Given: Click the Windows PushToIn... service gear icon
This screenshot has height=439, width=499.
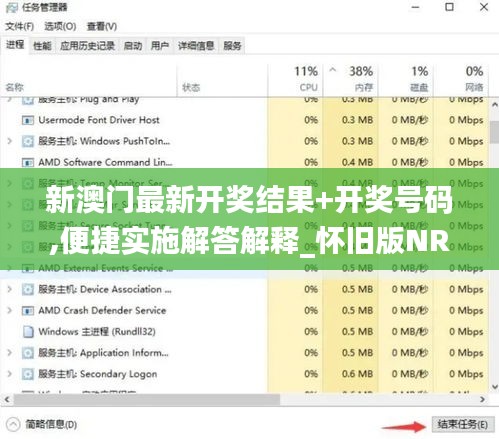Looking at the screenshot, I should point(28,141).
